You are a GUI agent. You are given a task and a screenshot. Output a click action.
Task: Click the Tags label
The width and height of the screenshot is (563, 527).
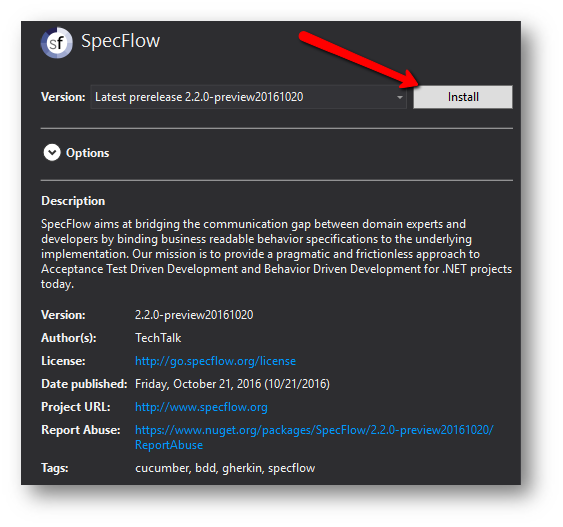click(x=55, y=468)
